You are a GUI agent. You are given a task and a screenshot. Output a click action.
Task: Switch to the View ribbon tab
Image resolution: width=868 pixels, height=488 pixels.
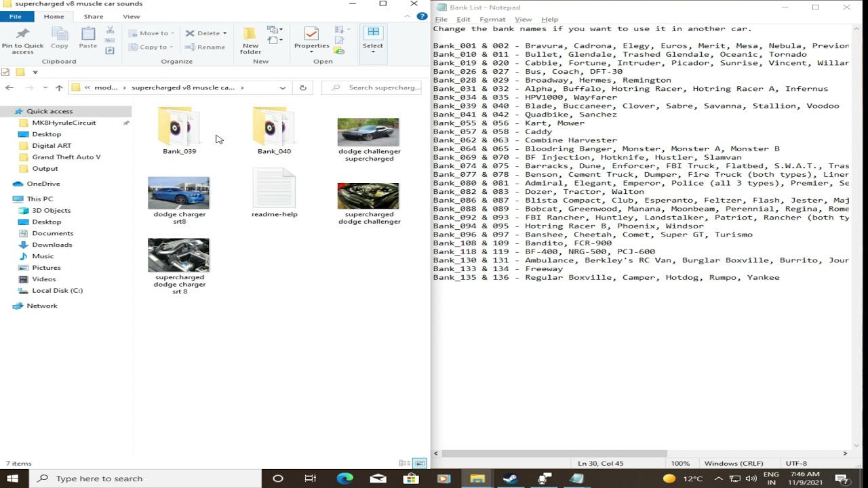tap(132, 16)
